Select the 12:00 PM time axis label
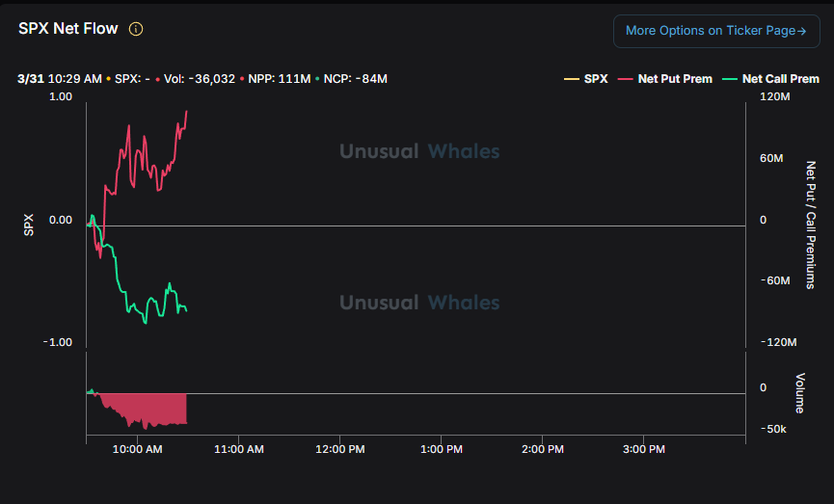 [x=340, y=449]
